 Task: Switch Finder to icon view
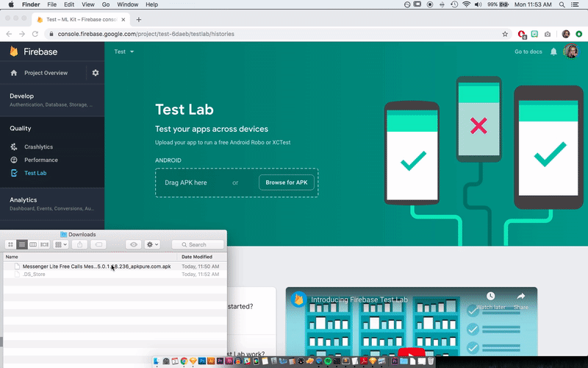point(10,244)
